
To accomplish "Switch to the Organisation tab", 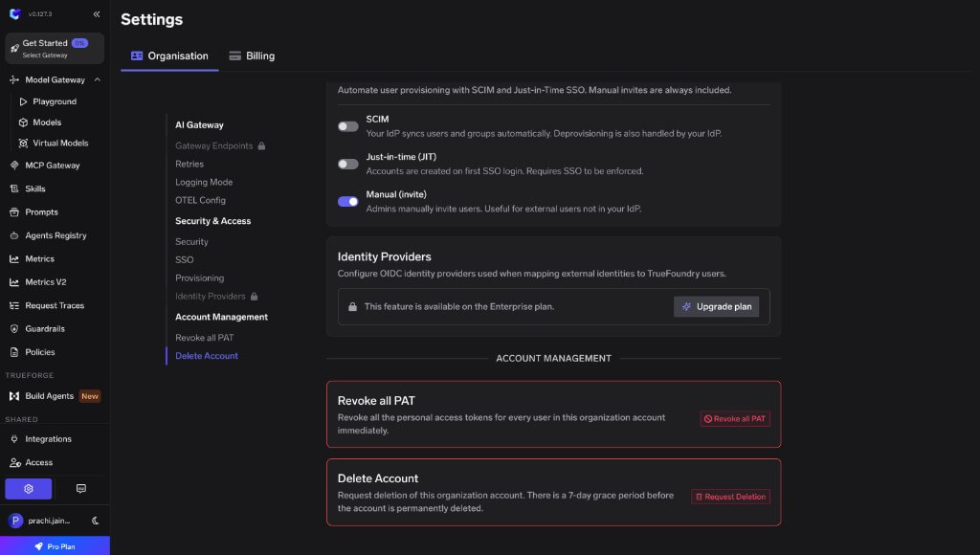I will (169, 55).
